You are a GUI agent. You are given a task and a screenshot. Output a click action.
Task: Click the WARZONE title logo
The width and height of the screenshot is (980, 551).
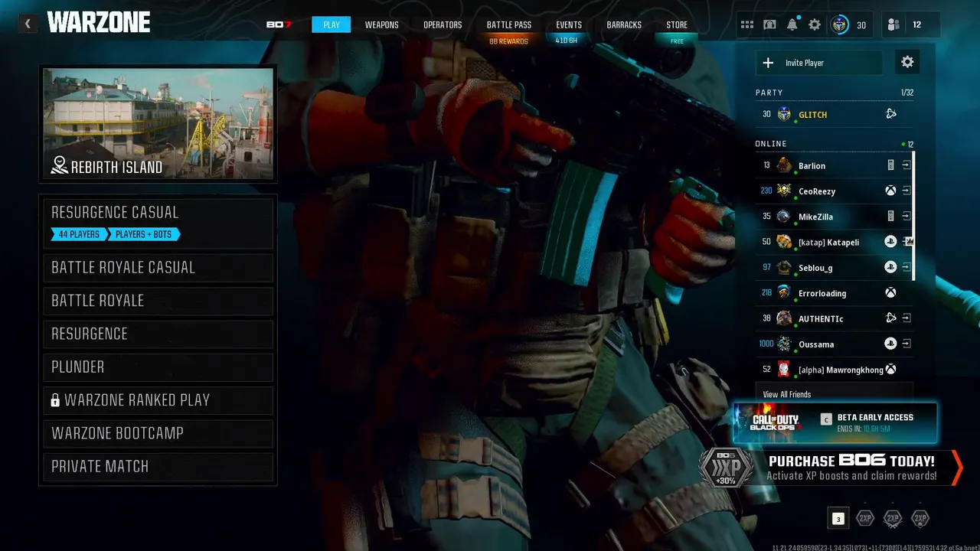[x=99, y=23]
